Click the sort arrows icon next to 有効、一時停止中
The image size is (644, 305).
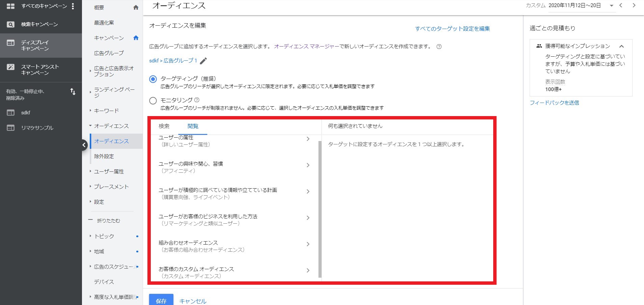[x=73, y=91]
